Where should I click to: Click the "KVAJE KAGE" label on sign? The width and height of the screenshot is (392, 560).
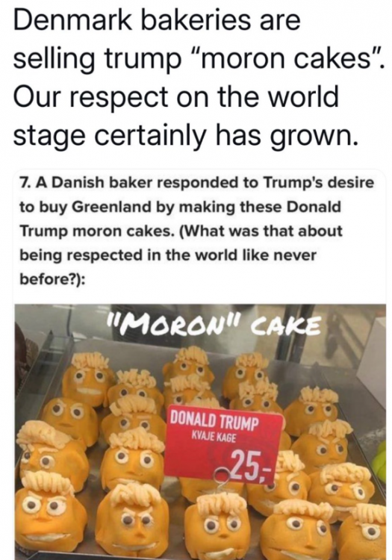214,437
